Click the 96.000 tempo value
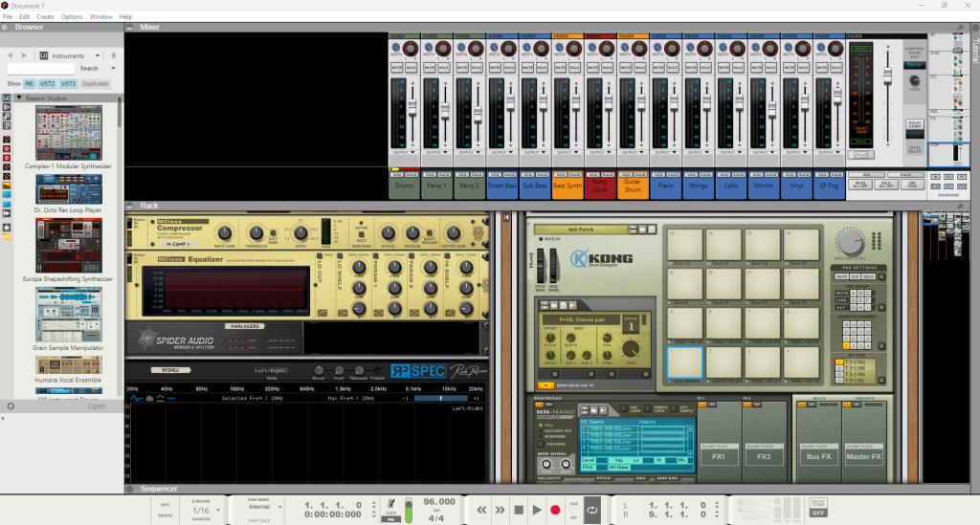This screenshot has height=525, width=980. 438,501
